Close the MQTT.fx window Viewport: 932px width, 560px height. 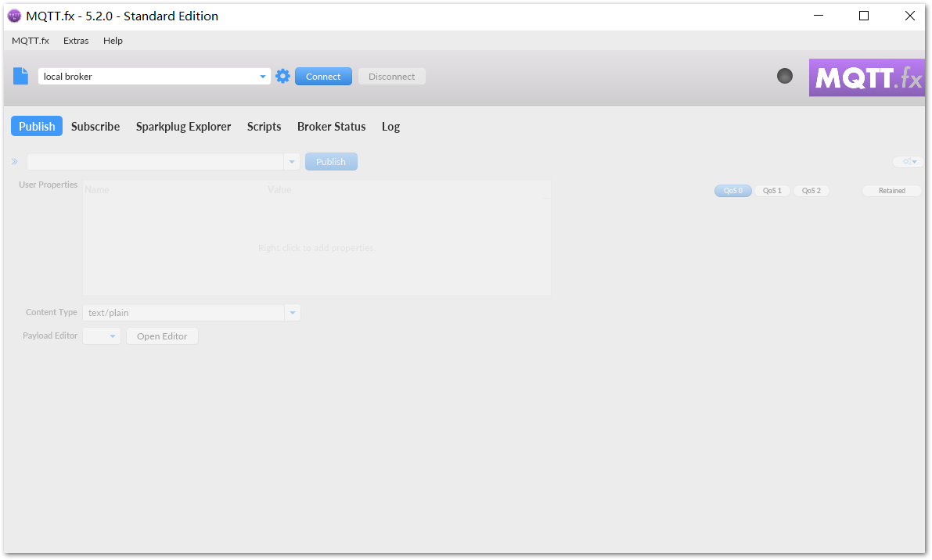click(910, 16)
